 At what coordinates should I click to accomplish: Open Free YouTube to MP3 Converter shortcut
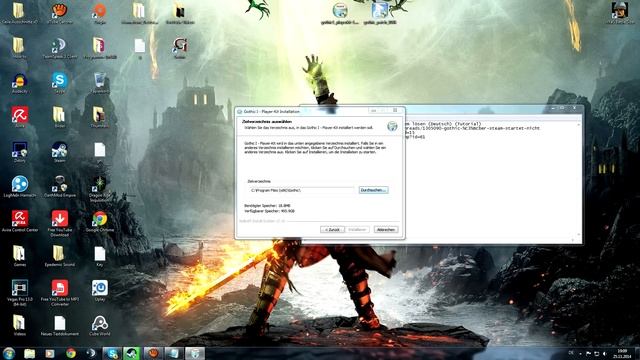coord(60,292)
